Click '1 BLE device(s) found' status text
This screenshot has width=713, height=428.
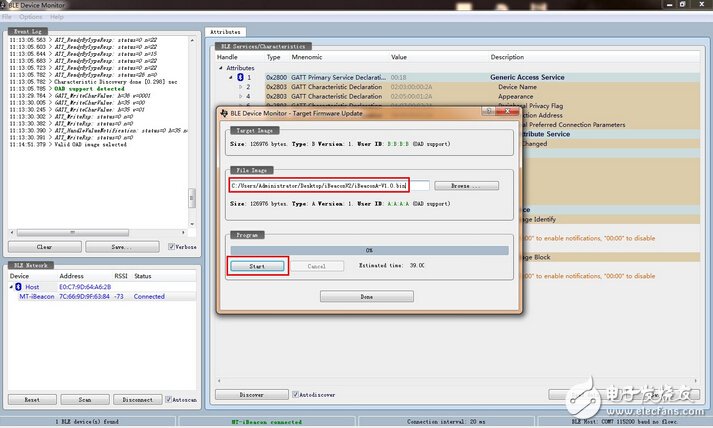pos(87,422)
